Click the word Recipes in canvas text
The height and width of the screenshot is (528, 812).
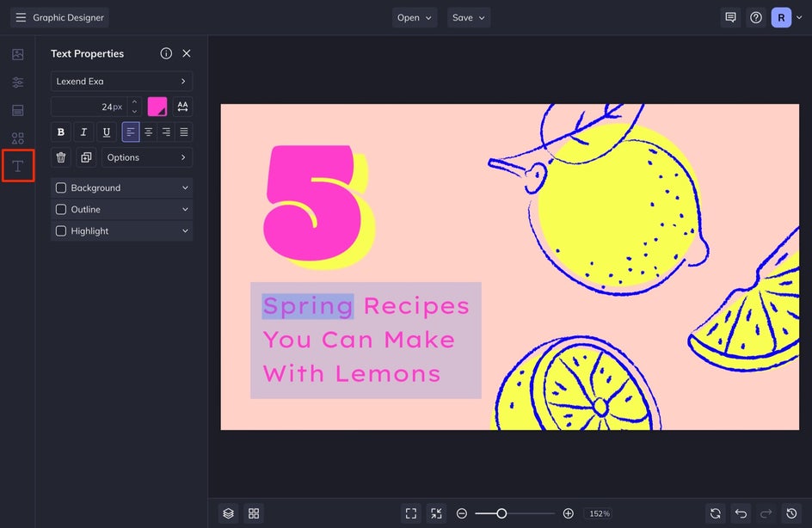point(416,306)
